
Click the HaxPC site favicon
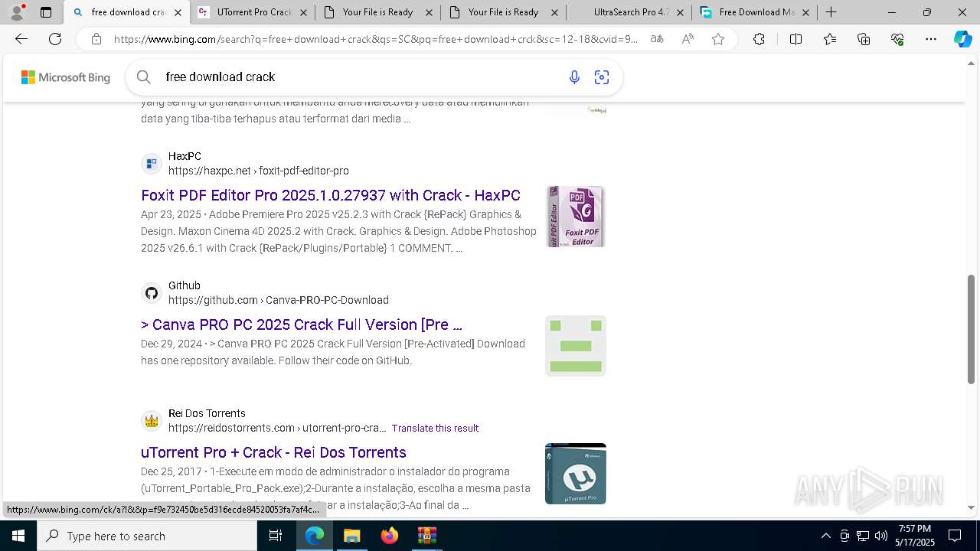point(152,164)
